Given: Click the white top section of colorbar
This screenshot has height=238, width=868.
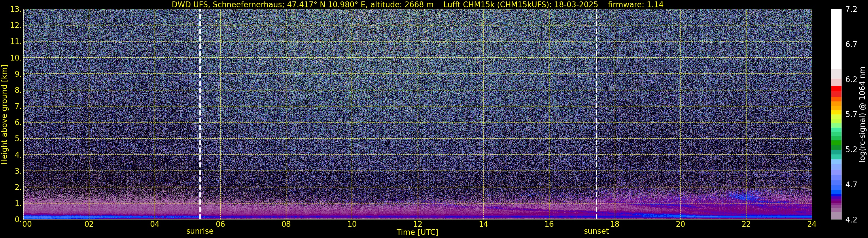Looking at the screenshot, I should 836,39.
